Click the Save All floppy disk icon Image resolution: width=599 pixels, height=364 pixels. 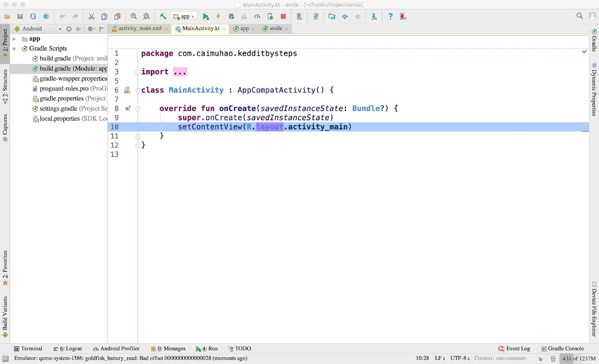pos(20,17)
